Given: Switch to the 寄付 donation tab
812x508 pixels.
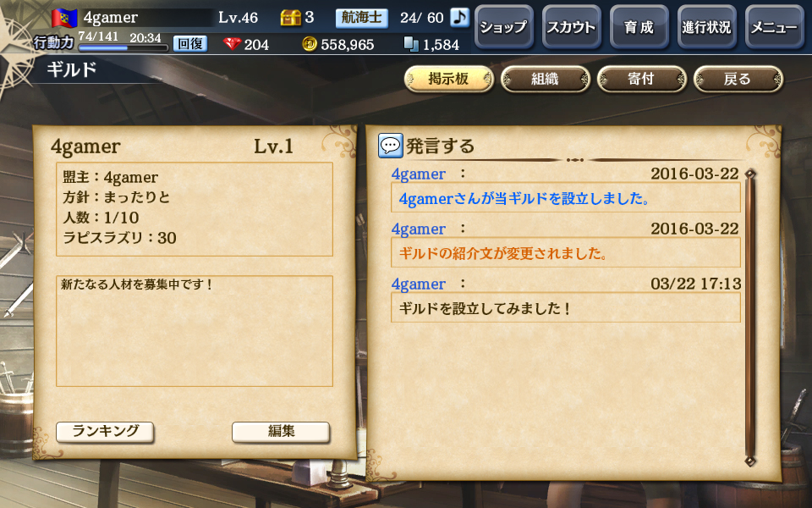Looking at the screenshot, I should pyautogui.click(x=642, y=79).
